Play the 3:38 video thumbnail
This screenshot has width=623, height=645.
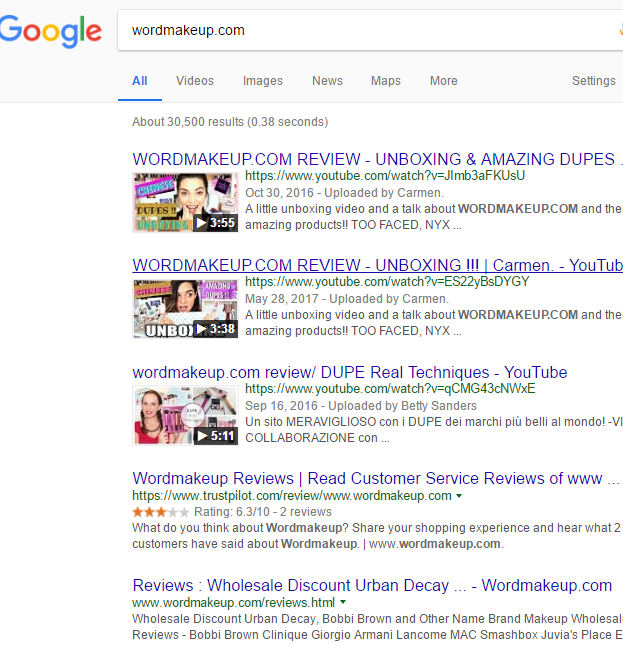coord(185,309)
